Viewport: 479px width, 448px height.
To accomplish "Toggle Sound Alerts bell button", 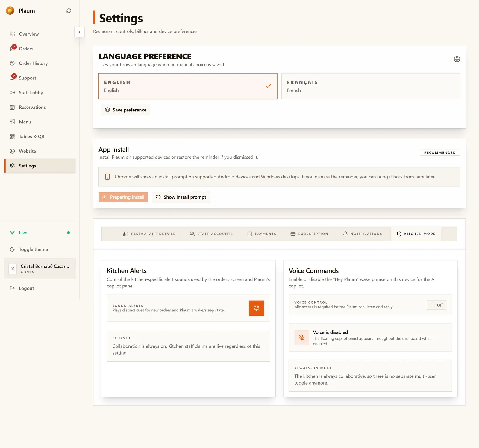I will click(x=256, y=308).
